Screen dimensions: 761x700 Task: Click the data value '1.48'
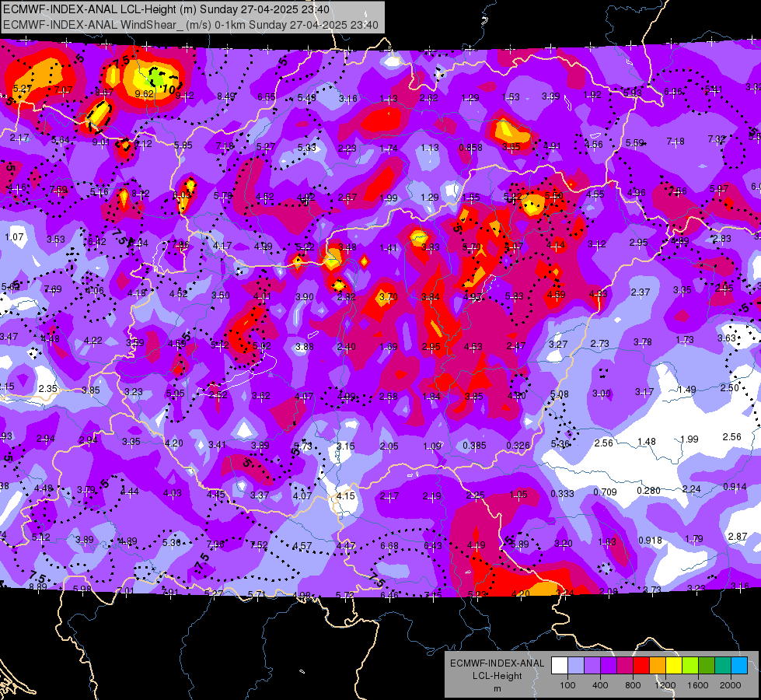click(647, 442)
